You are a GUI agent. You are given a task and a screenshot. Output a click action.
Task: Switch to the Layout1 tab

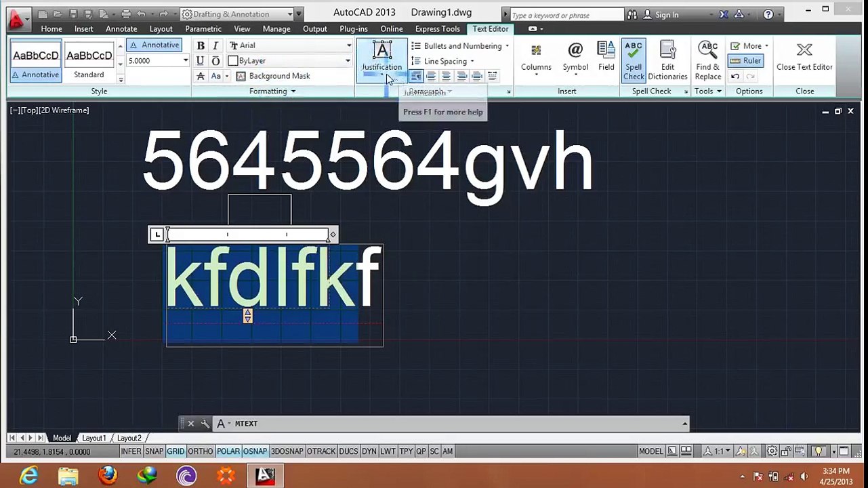tap(94, 438)
